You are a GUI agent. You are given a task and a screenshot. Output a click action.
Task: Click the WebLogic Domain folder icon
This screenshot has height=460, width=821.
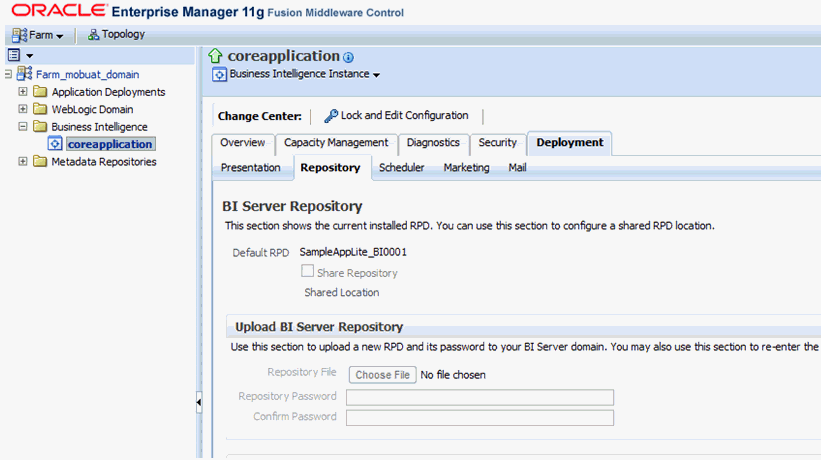pyautogui.click(x=40, y=109)
